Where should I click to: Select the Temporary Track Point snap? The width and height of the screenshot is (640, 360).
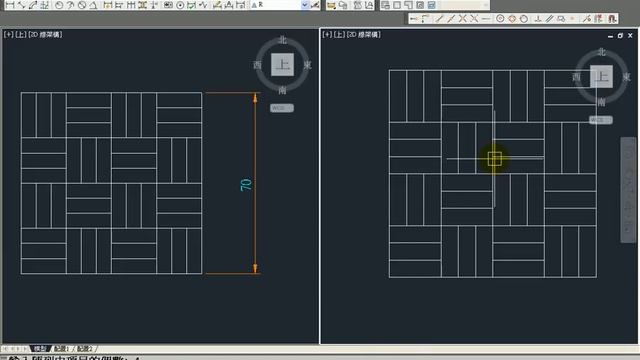click(414, 19)
